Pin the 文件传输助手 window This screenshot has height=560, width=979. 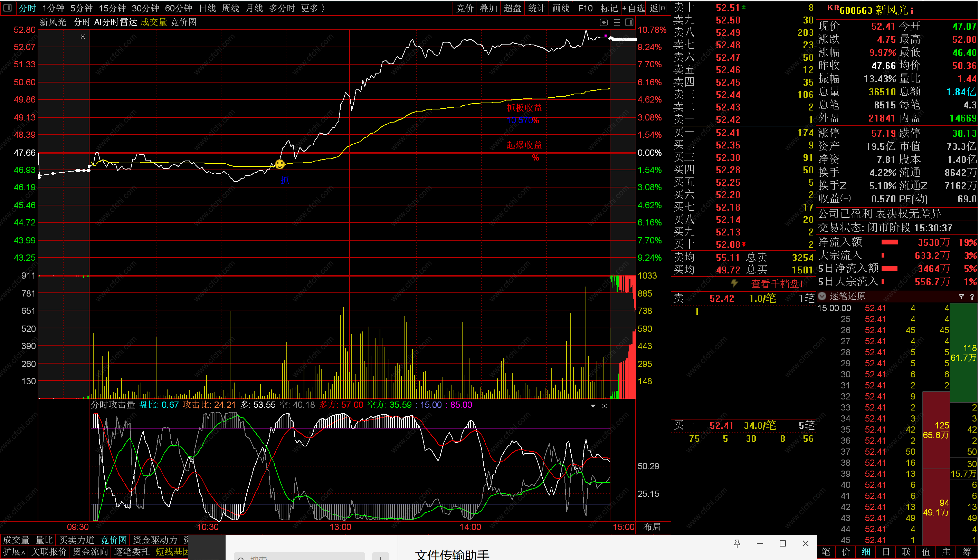click(x=737, y=543)
